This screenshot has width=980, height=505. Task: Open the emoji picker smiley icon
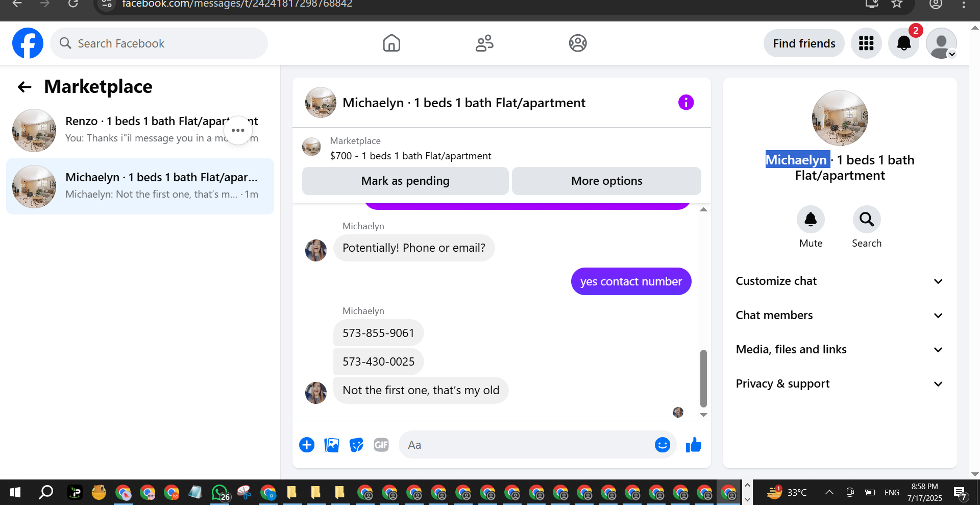tap(663, 445)
